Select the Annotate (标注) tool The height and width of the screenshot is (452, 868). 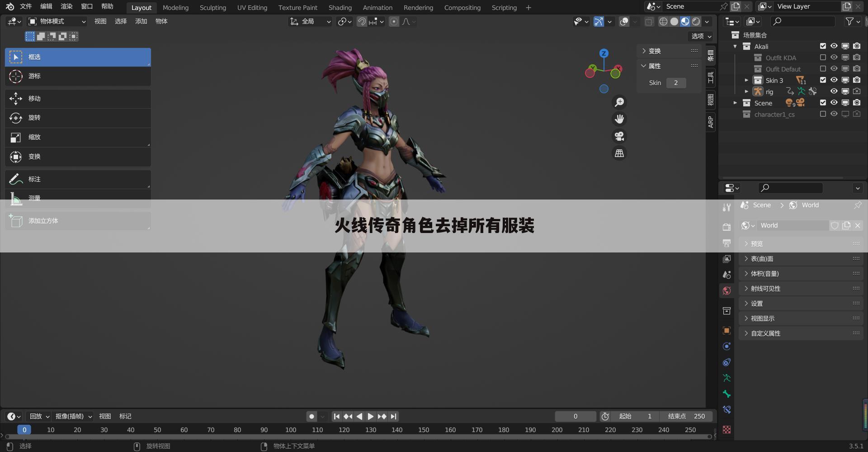[x=78, y=179]
